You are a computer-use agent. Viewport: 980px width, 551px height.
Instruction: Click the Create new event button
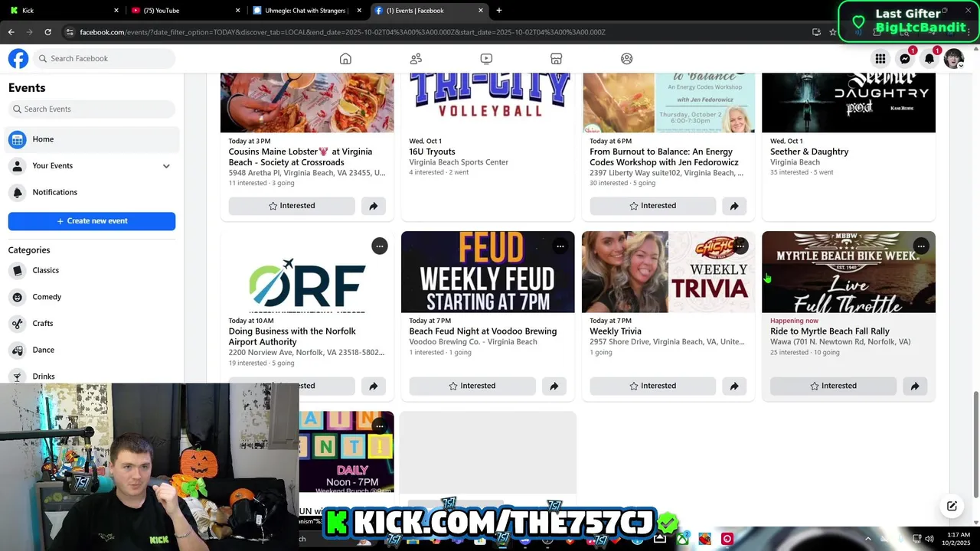(x=92, y=221)
